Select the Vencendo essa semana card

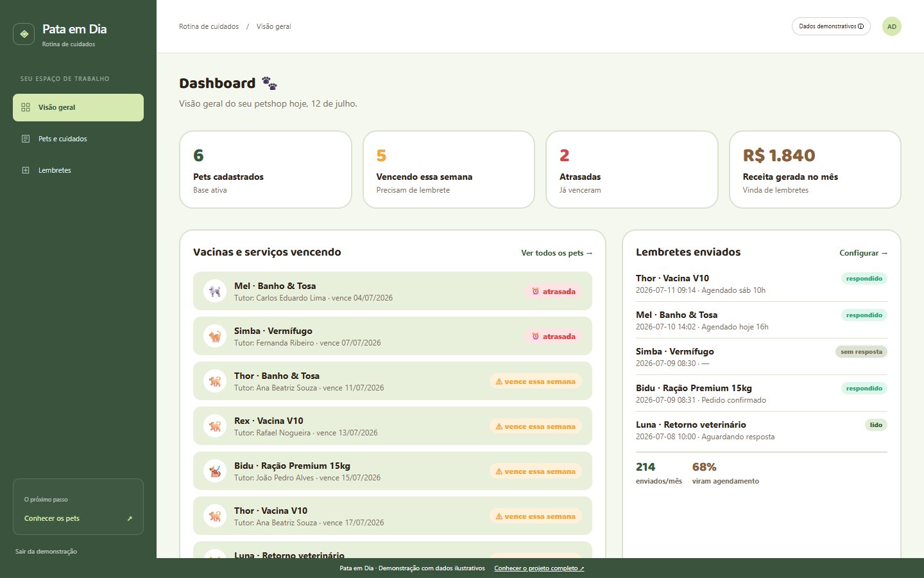pyautogui.click(x=449, y=170)
